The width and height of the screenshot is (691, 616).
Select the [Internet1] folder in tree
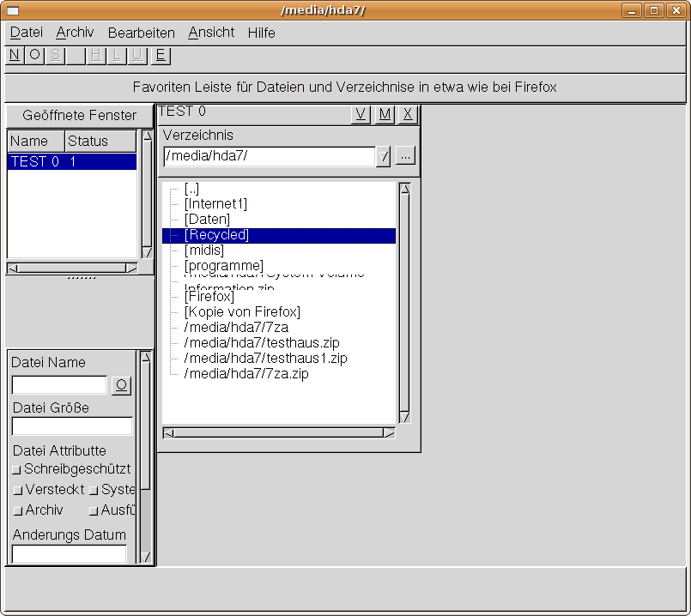click(215, 204)
